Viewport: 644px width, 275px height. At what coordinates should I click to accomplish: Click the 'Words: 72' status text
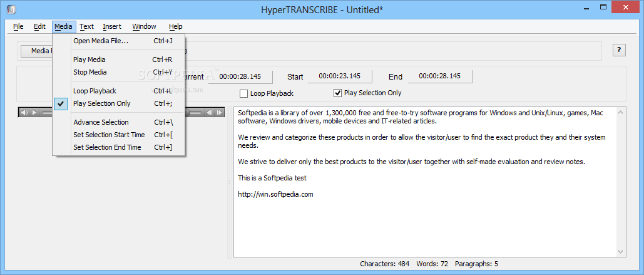(x=432, y=264)
